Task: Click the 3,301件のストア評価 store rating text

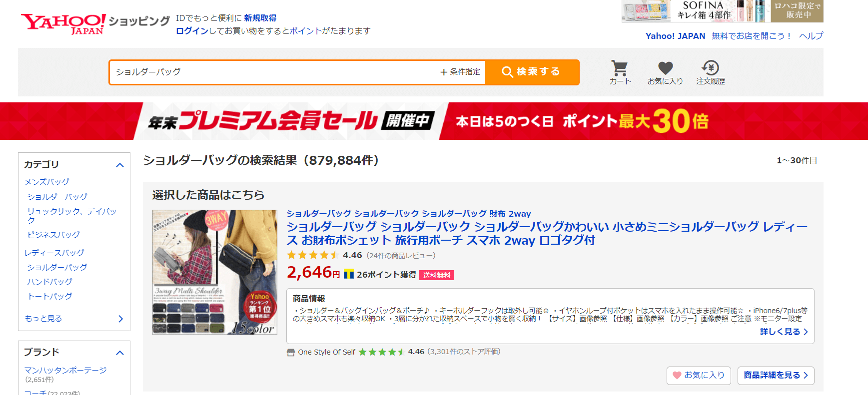Action: pos(464,352)
